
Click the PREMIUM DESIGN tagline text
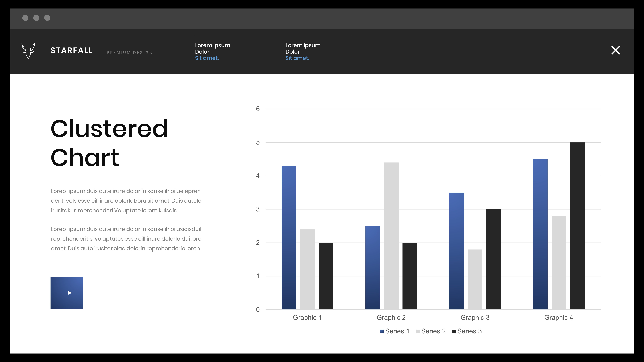130,53
